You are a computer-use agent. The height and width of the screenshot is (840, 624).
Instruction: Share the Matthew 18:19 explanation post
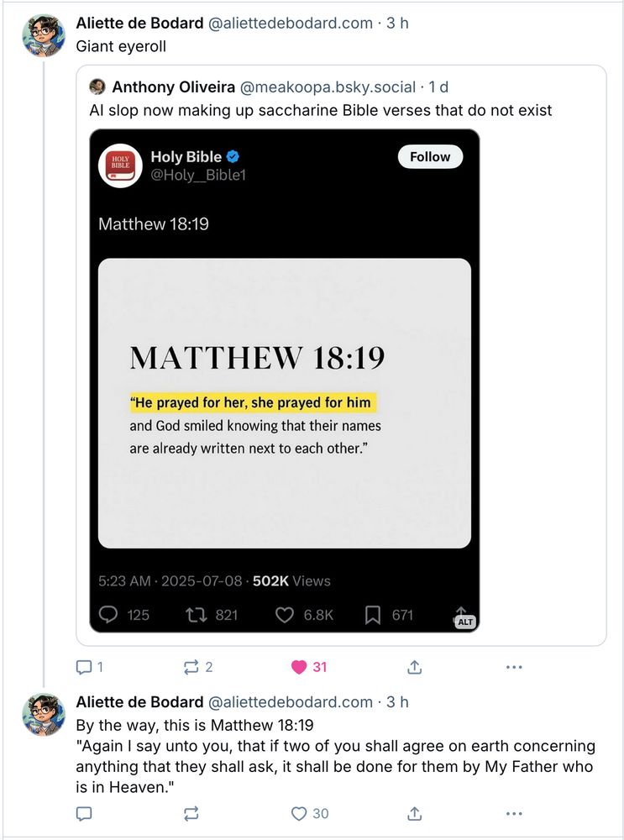(x=414, y=813)
